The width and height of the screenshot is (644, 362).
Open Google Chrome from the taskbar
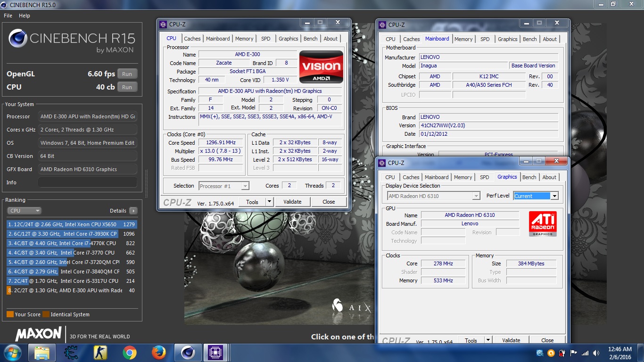tap(130, 353)
